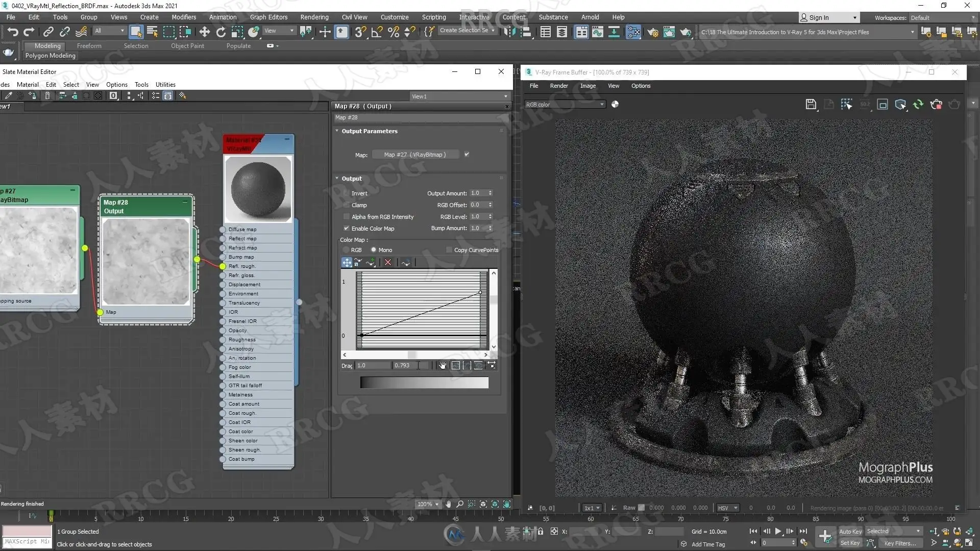This screenshot has height=551, width=980.
Task: Click the Angle Snap toggle icon
Action: tap(377, 32)
